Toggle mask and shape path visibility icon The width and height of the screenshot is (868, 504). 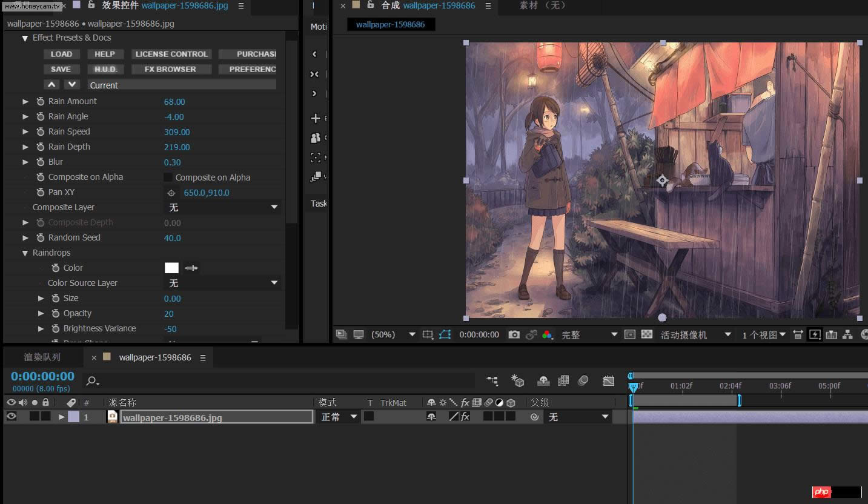445,334
